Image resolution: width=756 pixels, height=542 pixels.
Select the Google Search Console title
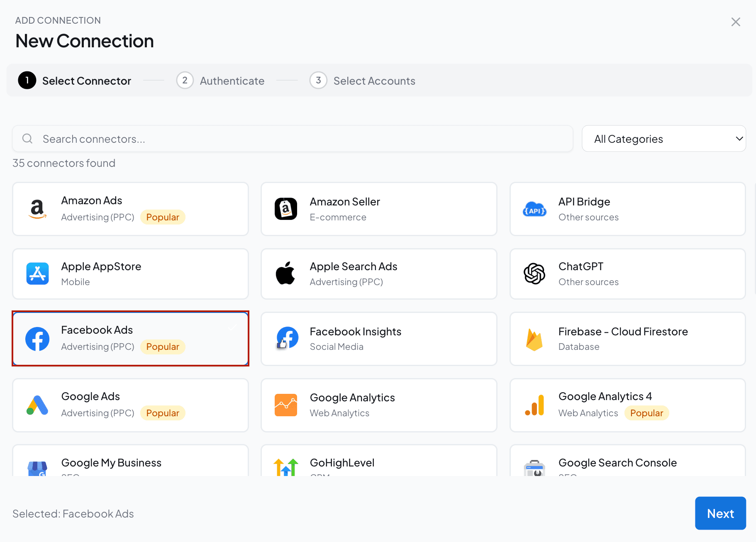[x=617, y=463]
